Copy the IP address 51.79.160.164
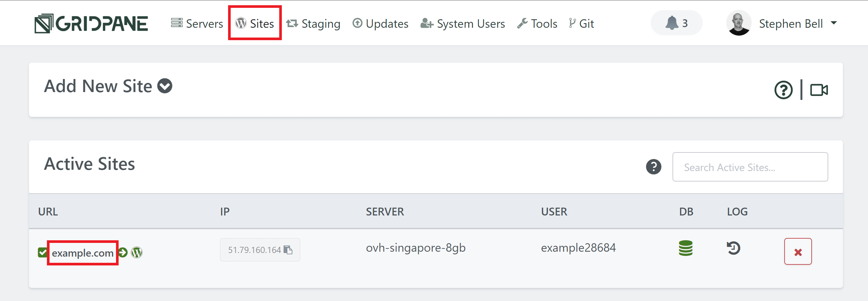Image resolution: width=868 pixels, height=301 pixels. tap(288, 250)
